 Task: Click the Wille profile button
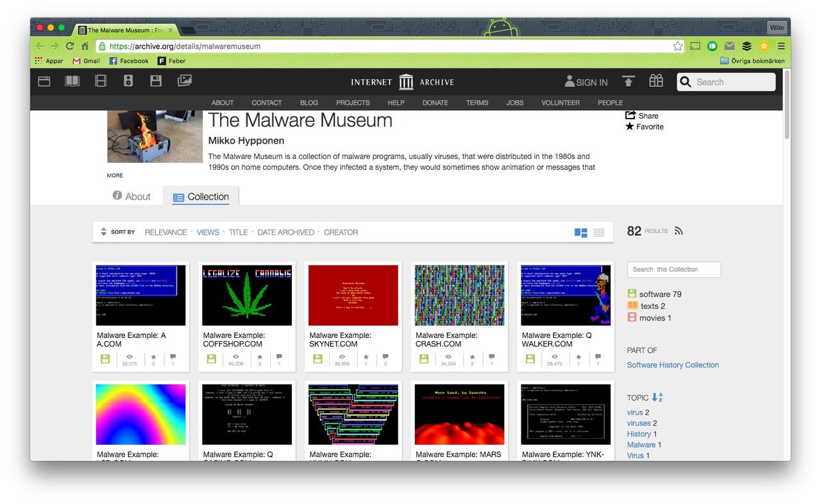point(777,28)
